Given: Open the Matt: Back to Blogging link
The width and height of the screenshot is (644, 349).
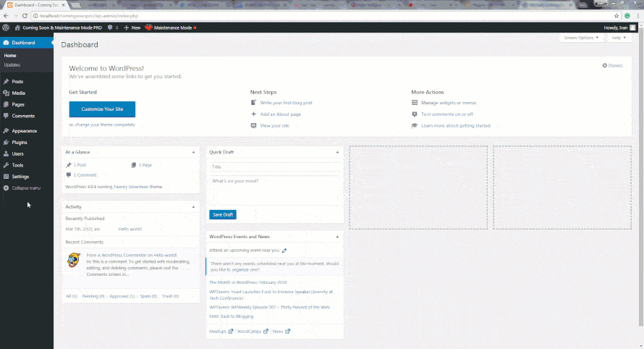Looking at the screenshot, I should pos(232,316).
